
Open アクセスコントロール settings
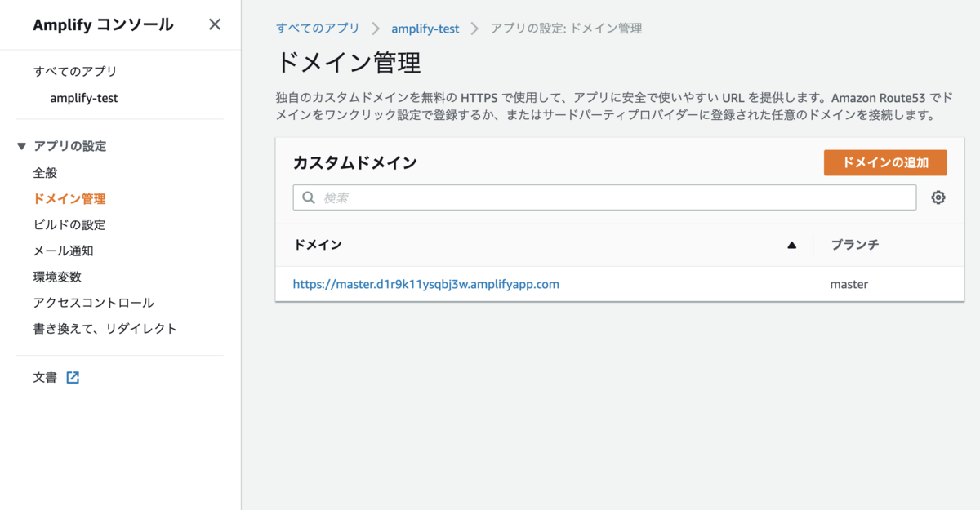(x=93, y=303)
